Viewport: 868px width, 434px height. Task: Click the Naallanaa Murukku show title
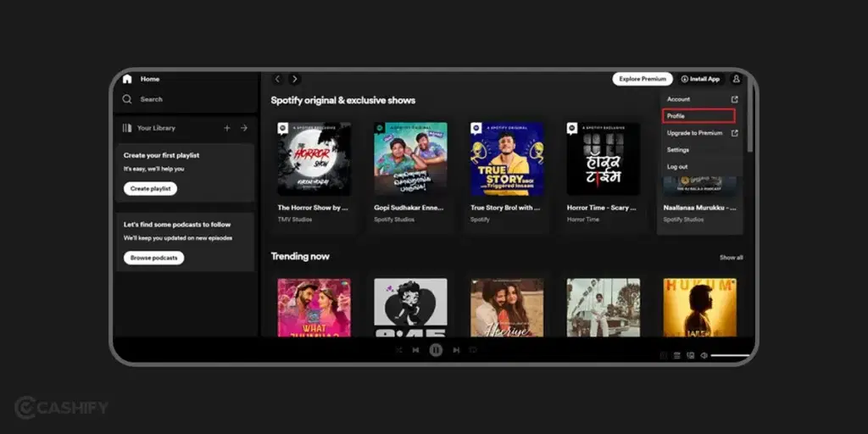tap(699, 209)
